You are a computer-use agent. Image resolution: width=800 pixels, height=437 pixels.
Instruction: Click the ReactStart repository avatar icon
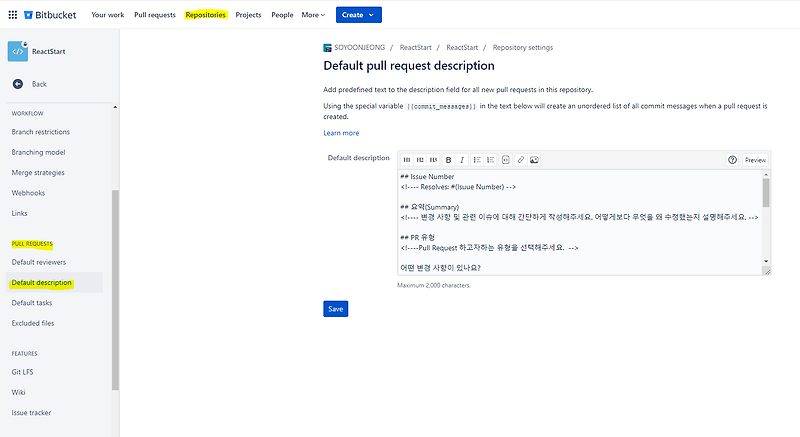(18, 51)
